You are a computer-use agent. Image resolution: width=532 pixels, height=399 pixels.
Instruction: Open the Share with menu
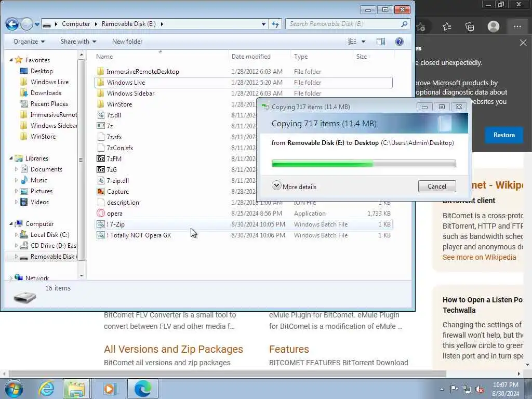coord(78,42)
